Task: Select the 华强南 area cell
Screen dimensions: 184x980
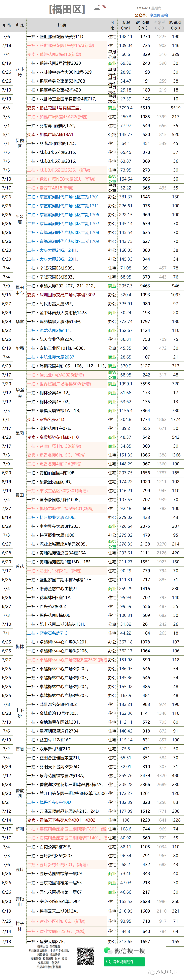Action: click(19, 393)
